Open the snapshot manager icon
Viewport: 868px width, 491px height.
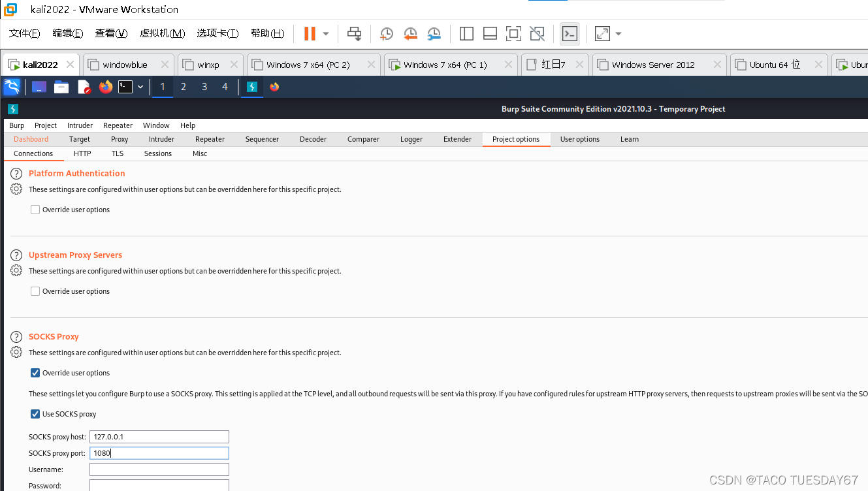[434, 34]
